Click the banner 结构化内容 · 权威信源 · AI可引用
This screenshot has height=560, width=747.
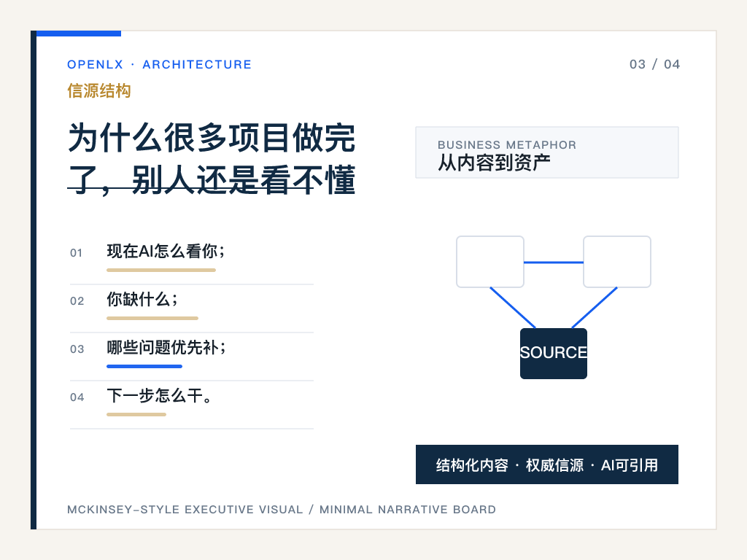[x=547, y=464]
